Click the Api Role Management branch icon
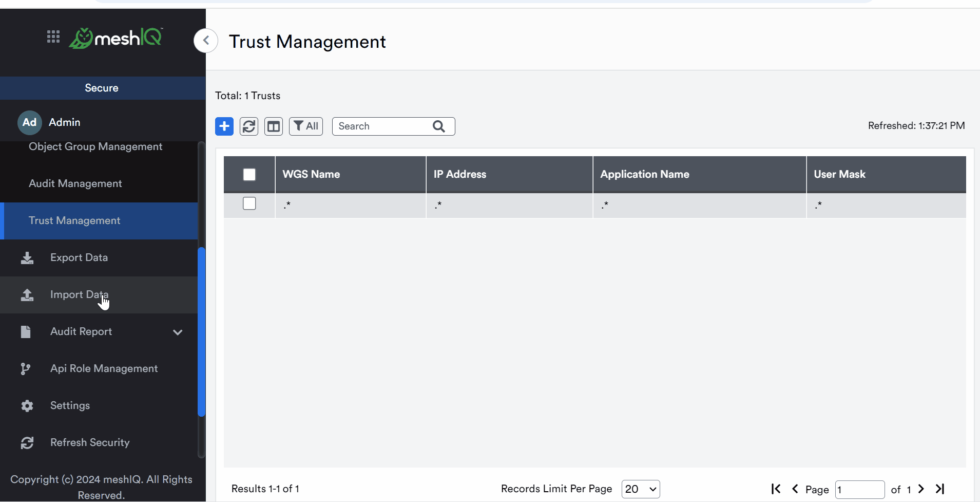980x502 pixels. [x=25, y=369]
